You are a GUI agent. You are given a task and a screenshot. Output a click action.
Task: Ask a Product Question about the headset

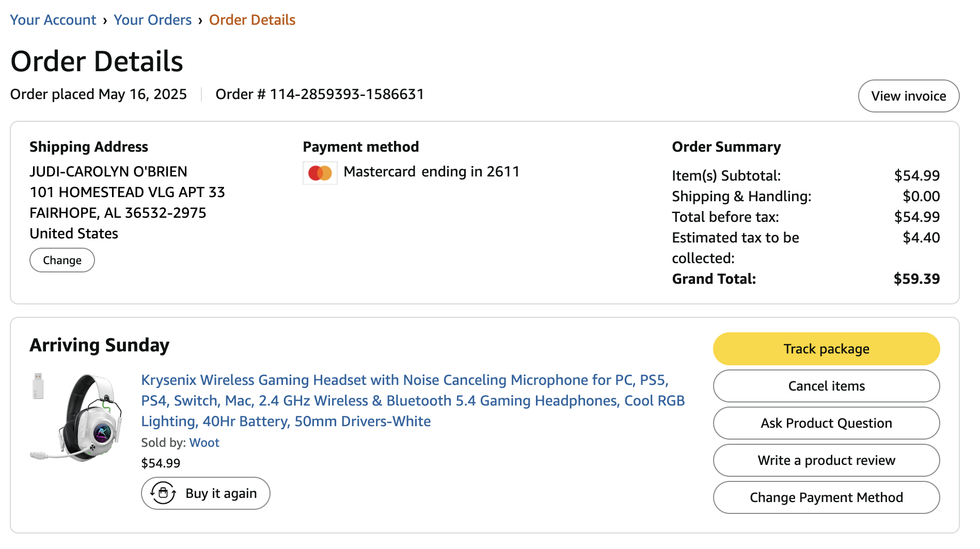coord(826,423)
